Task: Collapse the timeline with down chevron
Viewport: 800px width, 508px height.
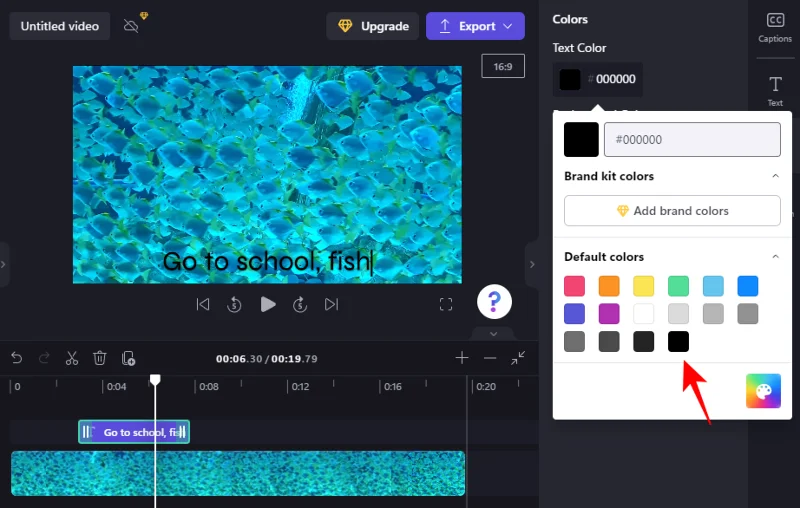Action: (x=493, y=334)
